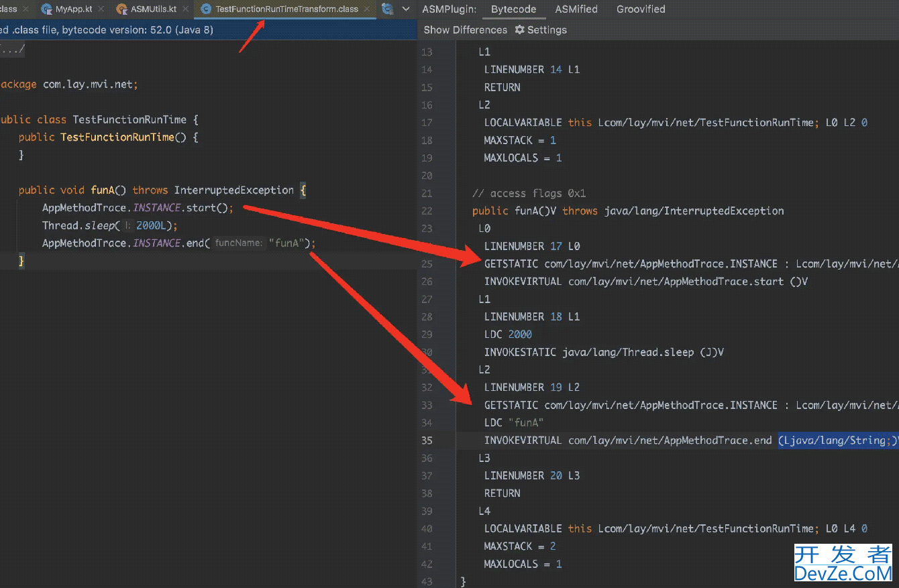
Task: Click the RETURN instruction on line 38
Action: (502, 493)
